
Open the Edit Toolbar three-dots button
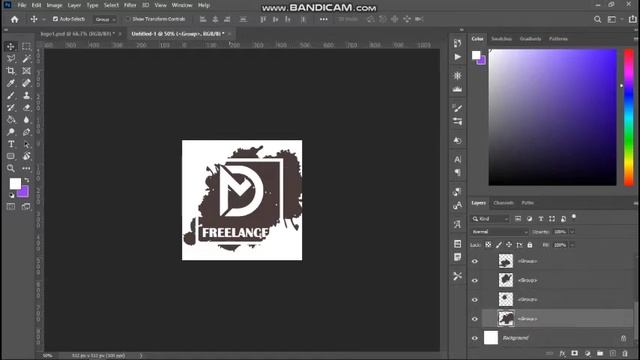pyautogui.click(x=27, y=168)
